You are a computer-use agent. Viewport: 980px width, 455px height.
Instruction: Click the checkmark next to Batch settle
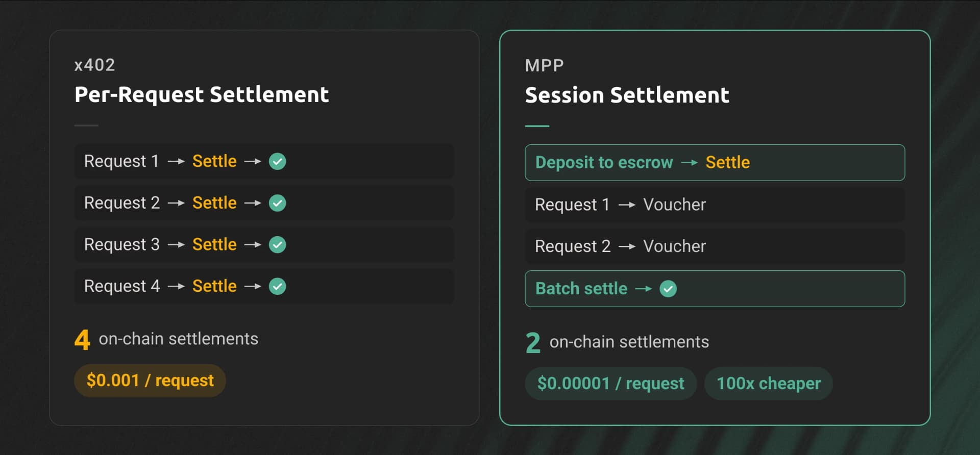pyautogui.click(x=668, y=289)
